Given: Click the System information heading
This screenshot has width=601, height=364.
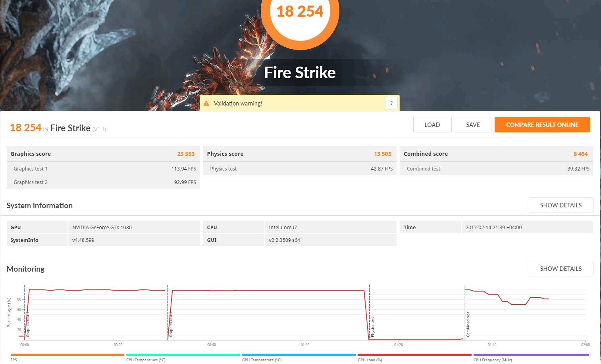Looking at the screenshot, I should (40, 205).
